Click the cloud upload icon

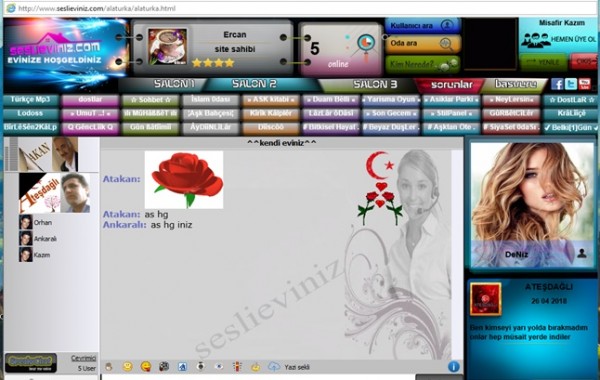point(274,367)
